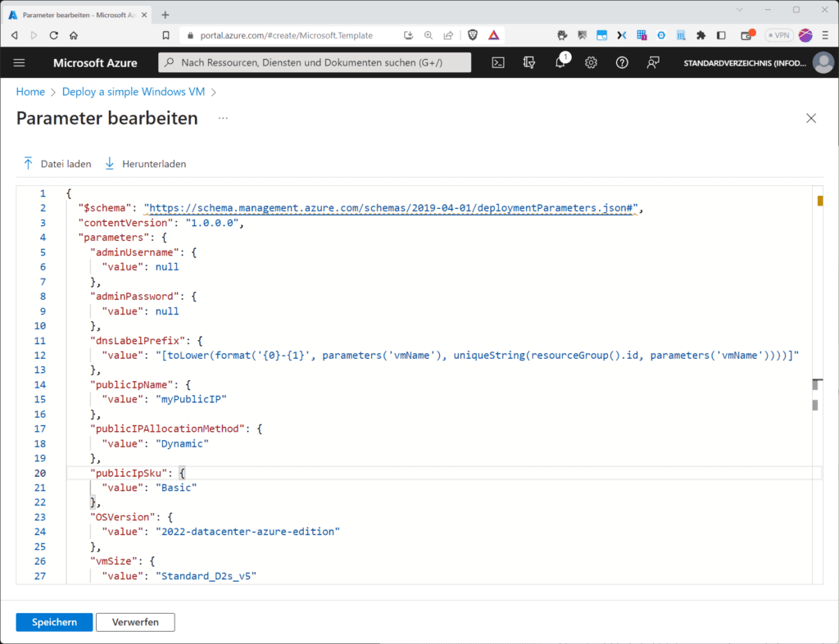
Task: Close the Parameter bearbeiten blade
Action: (x=811, y=118)
